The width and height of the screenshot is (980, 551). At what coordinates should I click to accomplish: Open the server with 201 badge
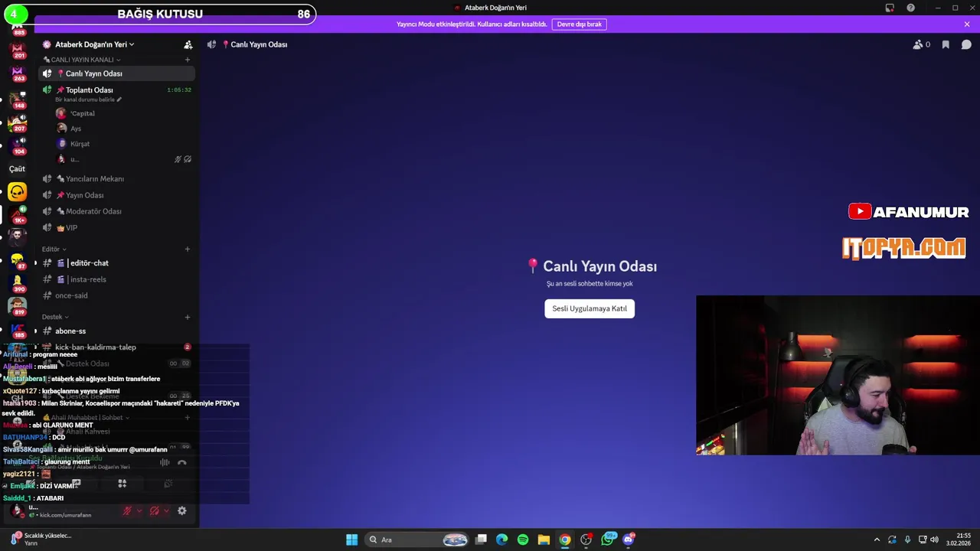(17, 51)
